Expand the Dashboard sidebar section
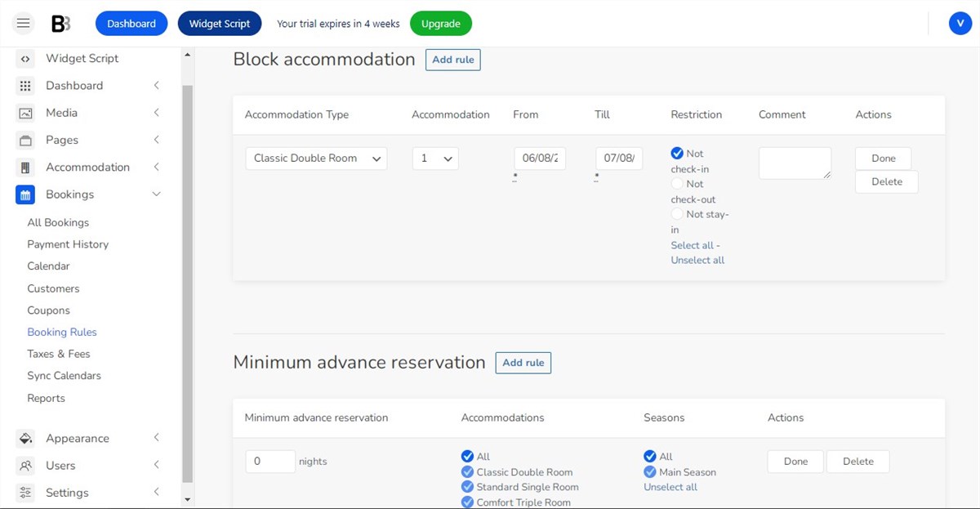The image size is (980, 509). pyautogui.click(x=74, y=85)
